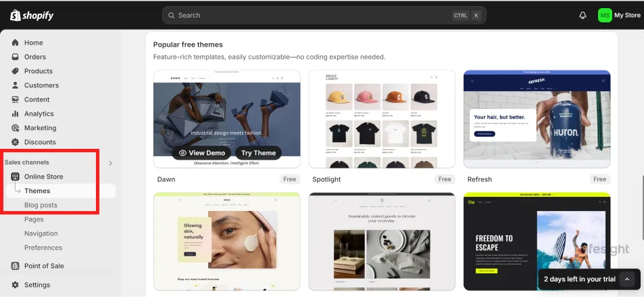Click the Popular free themes heading
The image size is (644, 297).
tap(188, 45)
